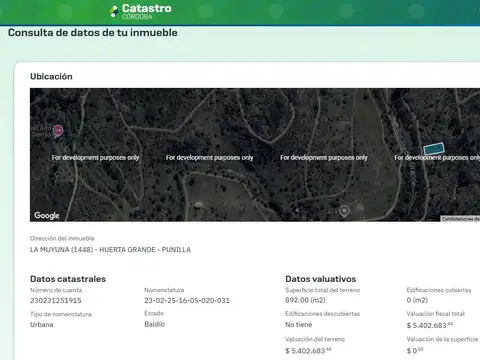Viewport: 480px width, 360px height.
Task: Select the Valuación del terreno amount $ 5.402.683
Action: [308, 351]
